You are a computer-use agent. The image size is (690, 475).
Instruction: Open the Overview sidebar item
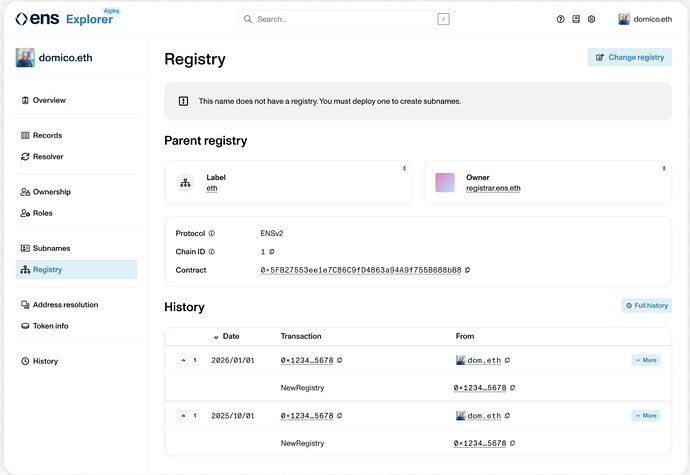click(x=76, y=100)
